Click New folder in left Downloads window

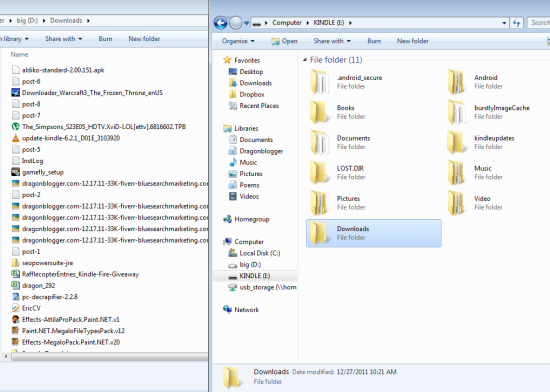tap(144, 39)
